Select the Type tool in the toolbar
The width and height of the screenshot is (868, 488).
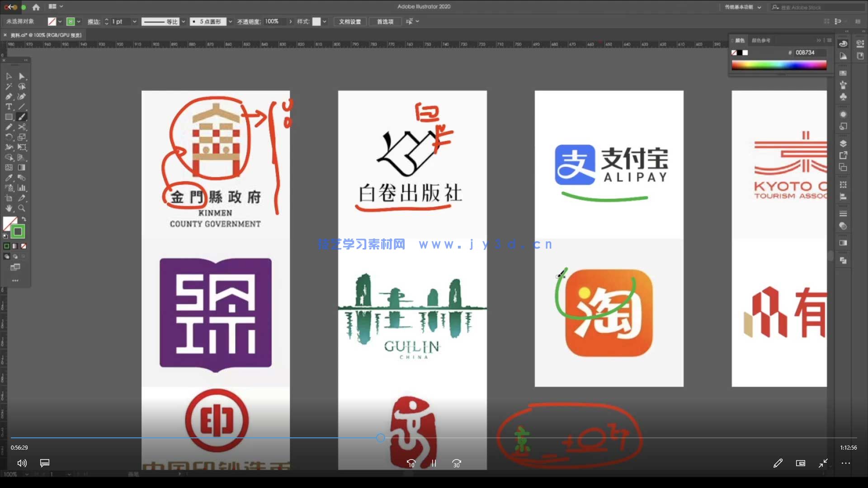(9, 107)
